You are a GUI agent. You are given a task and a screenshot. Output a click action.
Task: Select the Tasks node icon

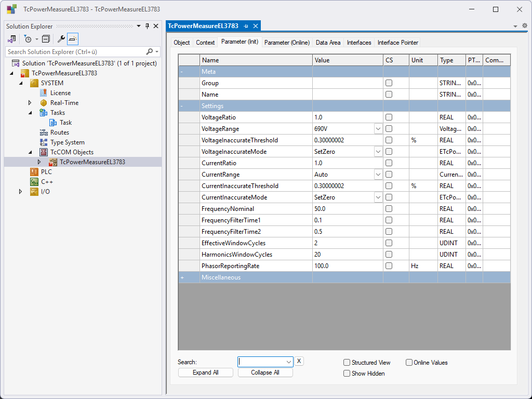[x=44, y=112]
